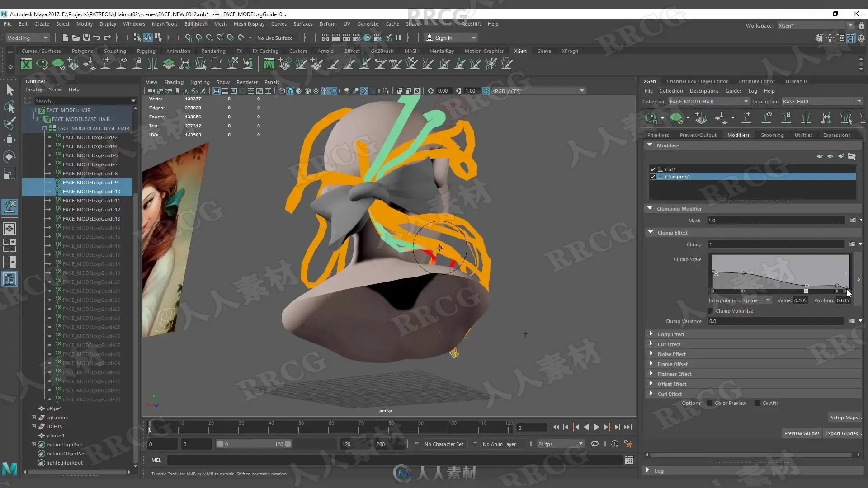Click the Undo icon in main toolbar
This screenshot has width=868, height=488.
[x=97, y=38]
